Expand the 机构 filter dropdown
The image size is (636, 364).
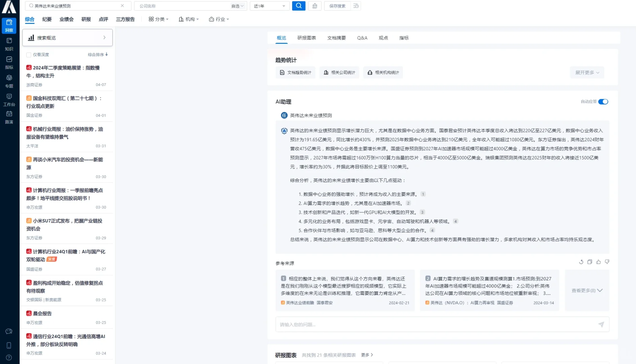[x=189, y=19]
